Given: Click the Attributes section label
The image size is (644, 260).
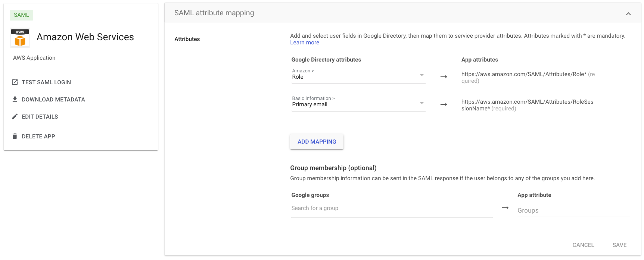Looking at the screenshot, I should coord(187,39).
